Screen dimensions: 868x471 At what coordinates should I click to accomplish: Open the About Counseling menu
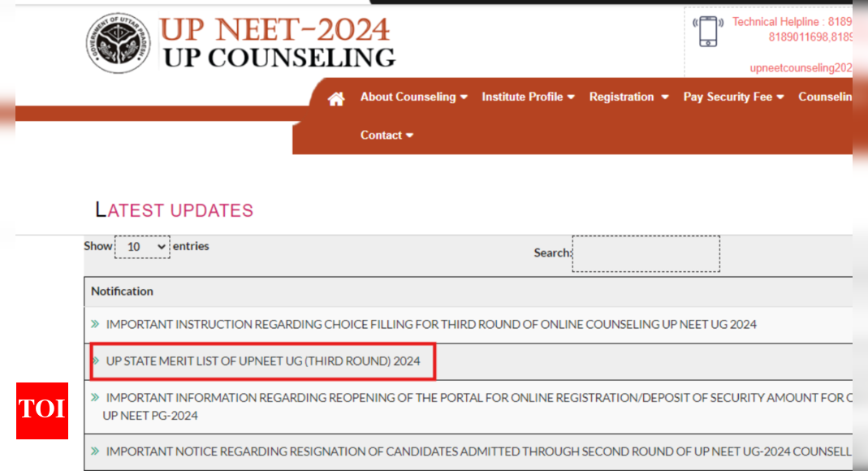pos(413,97)
